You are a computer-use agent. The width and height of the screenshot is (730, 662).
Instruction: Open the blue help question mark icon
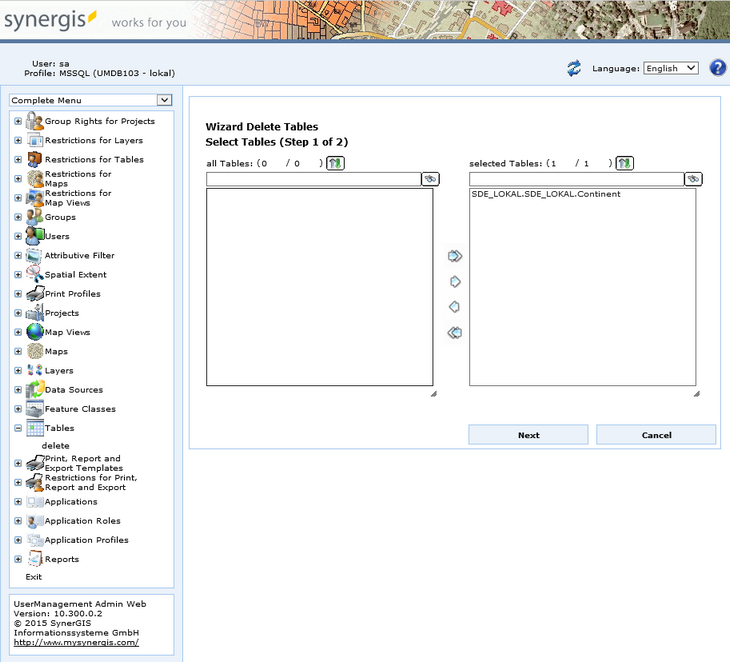717,68
